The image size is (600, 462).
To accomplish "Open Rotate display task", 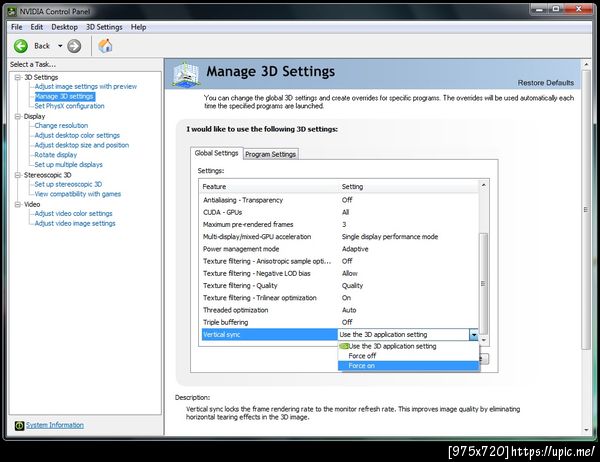I will 55,155.
